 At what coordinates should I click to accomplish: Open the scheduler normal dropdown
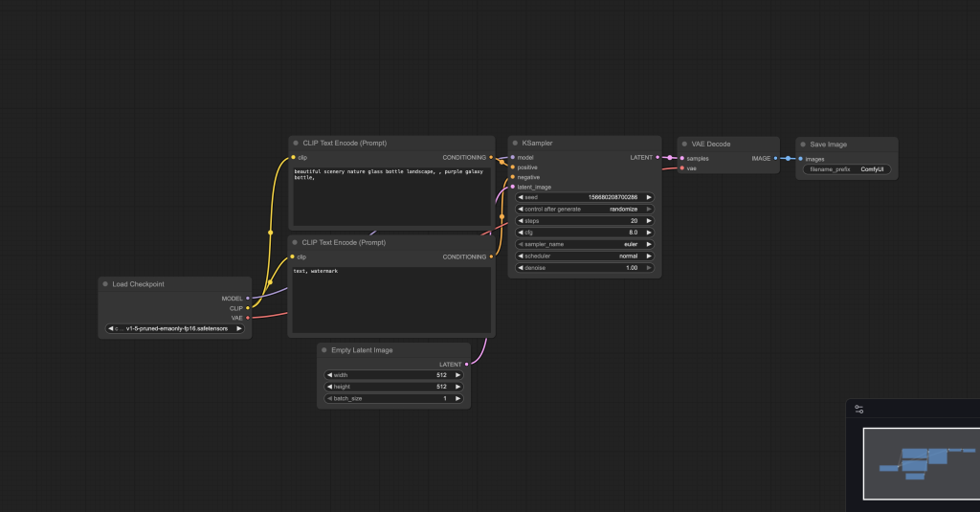[584, 256]
